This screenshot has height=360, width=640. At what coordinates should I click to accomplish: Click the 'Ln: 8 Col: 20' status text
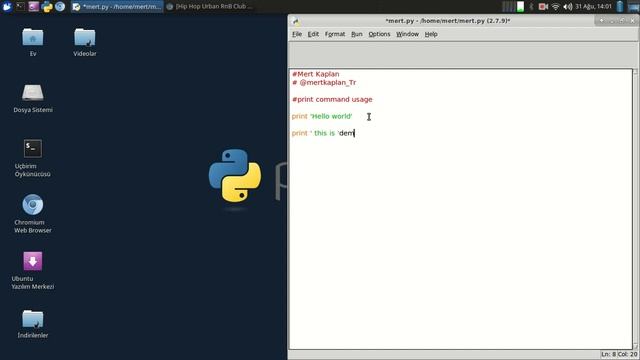click(619, 354)
